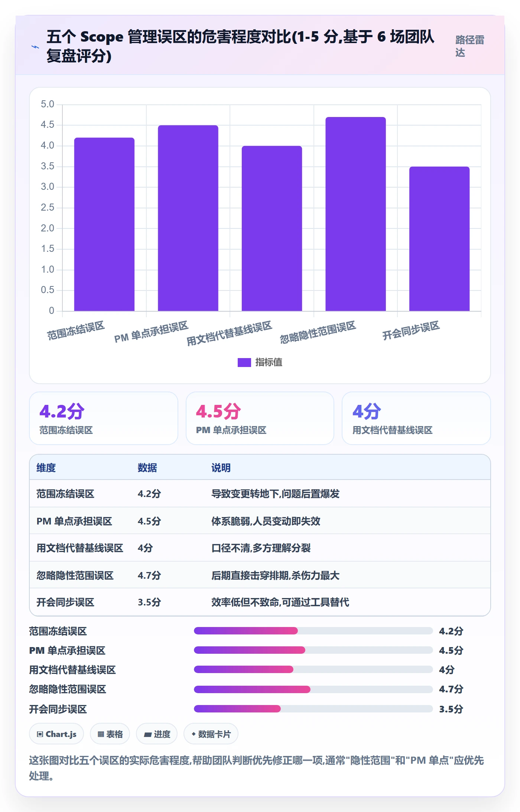This screenshot has width=520, height=812.
Task: Click the 开会同步误区 progress bar
Action: click(313, 709)
